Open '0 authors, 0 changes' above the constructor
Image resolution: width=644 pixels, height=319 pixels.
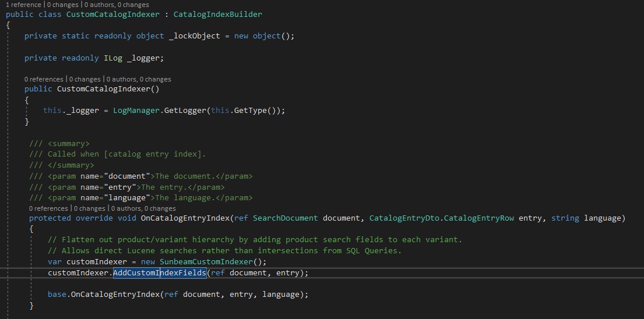[x=140, y=79]
